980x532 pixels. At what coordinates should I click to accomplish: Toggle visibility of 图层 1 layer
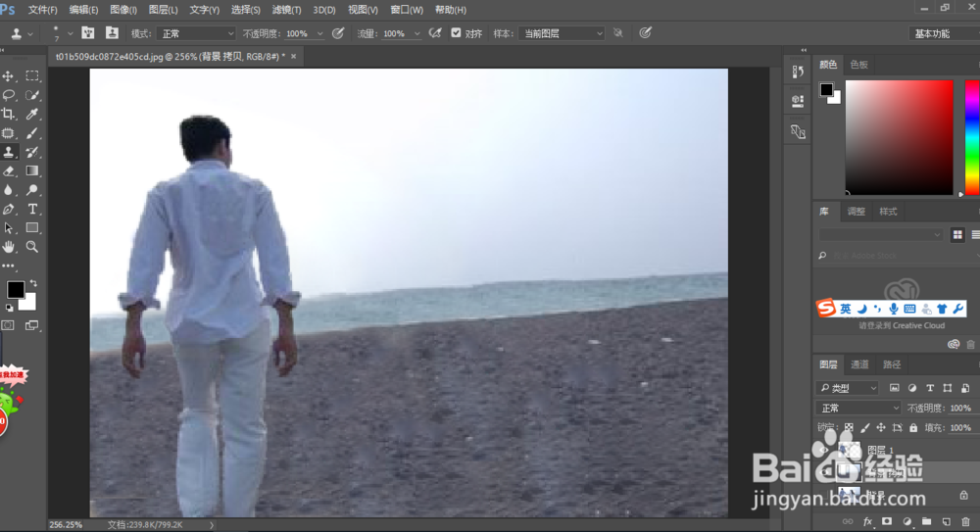(824, 450)
